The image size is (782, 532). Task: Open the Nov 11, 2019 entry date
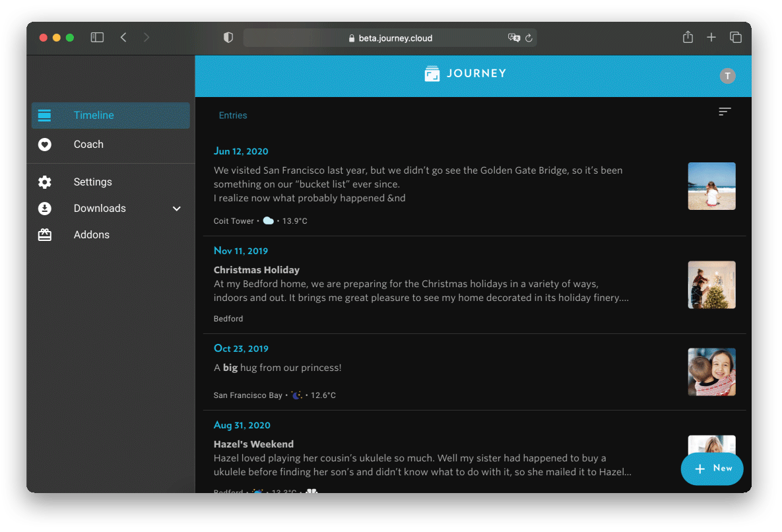241,251
